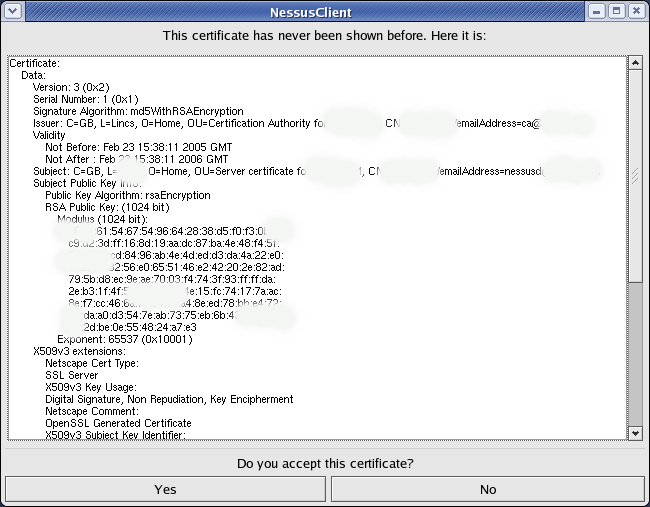This screenshot has width=650, height=507.
Task: Click the 'Data:' line
Action: click(34, 75)
